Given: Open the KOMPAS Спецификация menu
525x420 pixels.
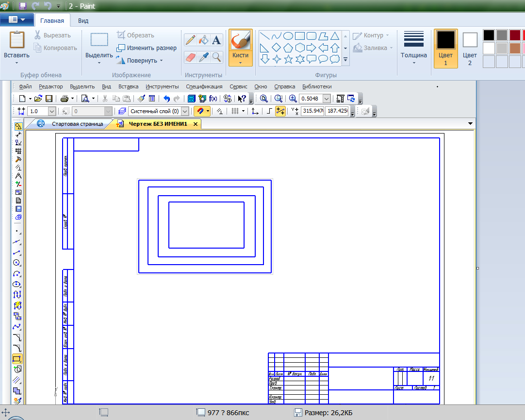Looking at the screenshot, I should click(x=204, y=86).
